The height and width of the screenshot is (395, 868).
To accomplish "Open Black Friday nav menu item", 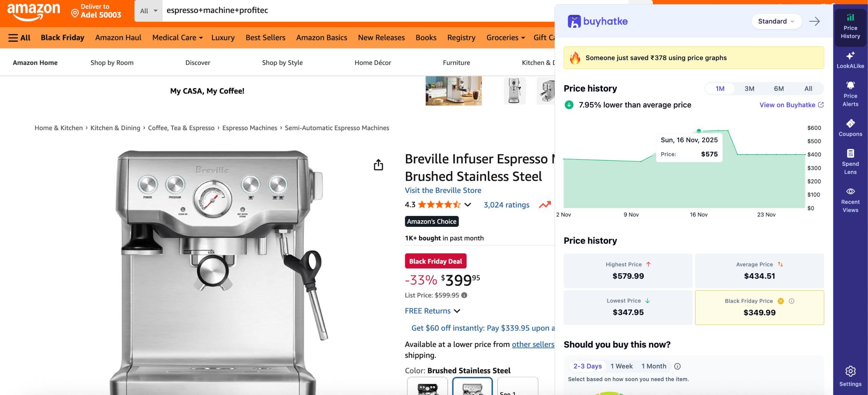I will 62,38.
